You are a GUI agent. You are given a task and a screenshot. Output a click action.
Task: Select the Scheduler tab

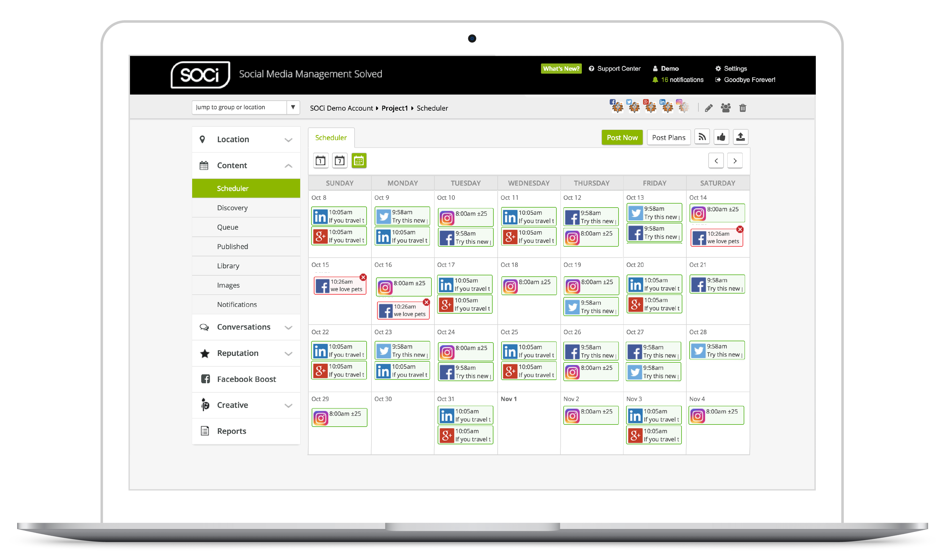click(x=331, y=138)
